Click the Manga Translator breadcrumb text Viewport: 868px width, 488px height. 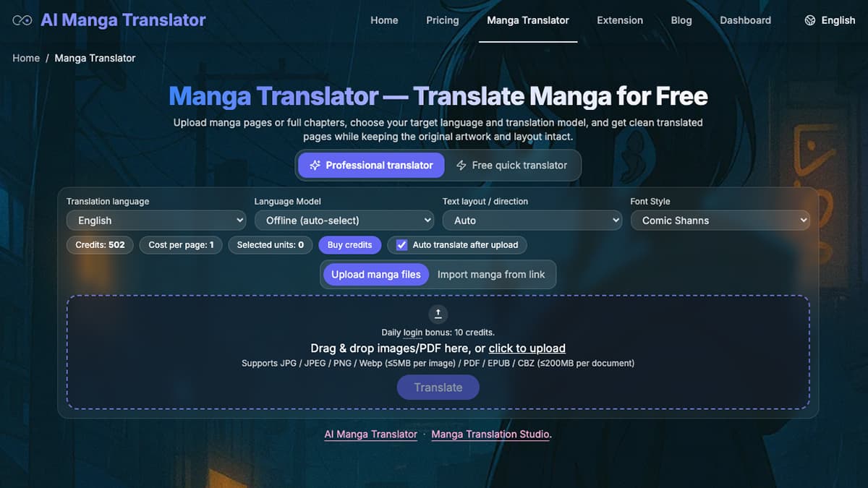(95, 58)
